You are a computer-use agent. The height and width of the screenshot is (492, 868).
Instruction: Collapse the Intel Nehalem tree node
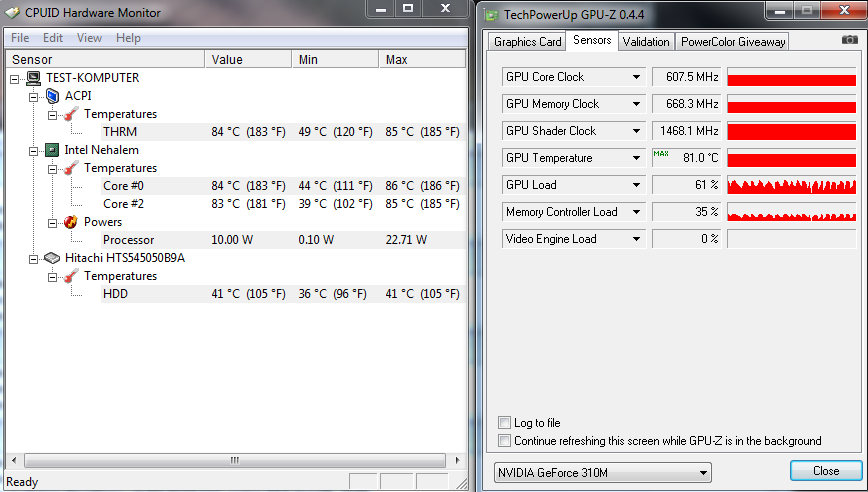[34, 151]
